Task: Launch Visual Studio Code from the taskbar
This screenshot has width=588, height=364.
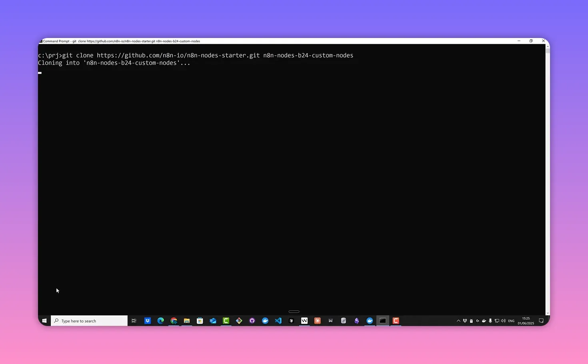Action: pos(278,320)
